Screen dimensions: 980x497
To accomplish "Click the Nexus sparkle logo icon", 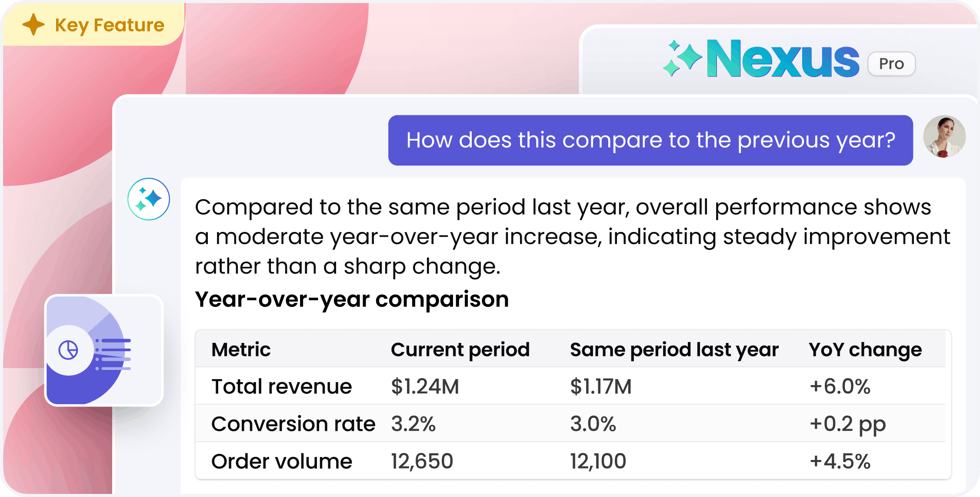I will pos(683,58).
